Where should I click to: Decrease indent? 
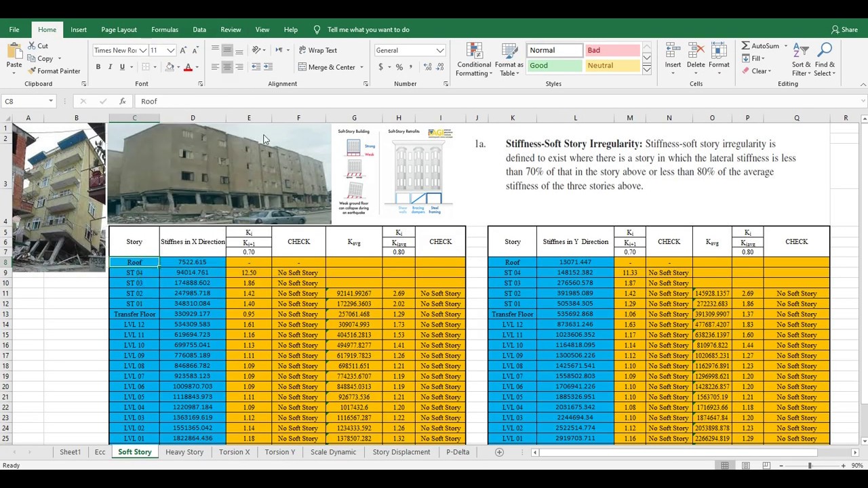click(256, 67)
